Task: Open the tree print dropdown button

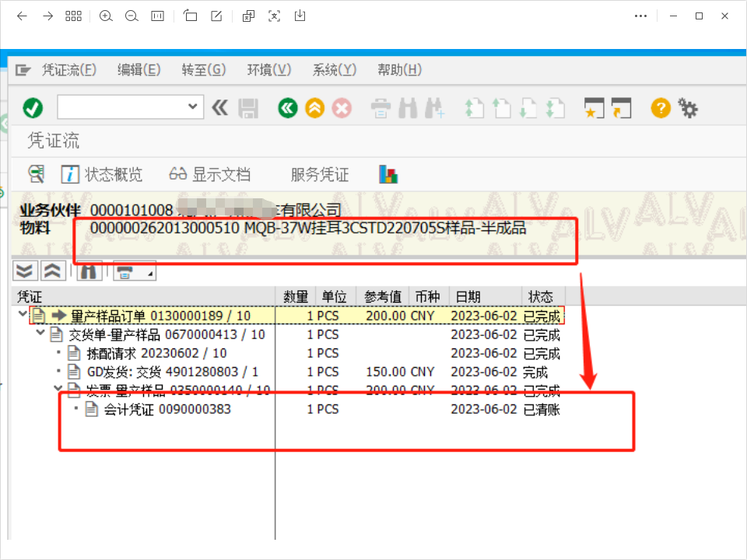Action: pos(135,271)
